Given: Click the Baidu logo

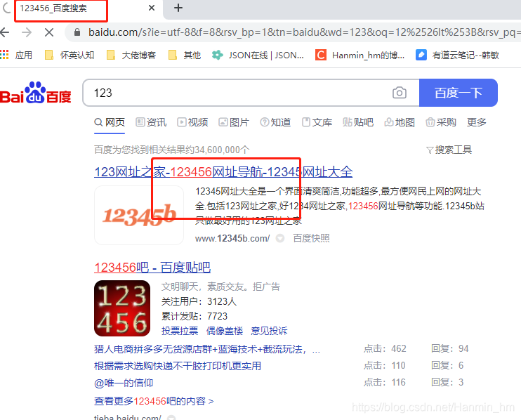Looking at the screenshot, I should pyautogui.click(x=36, y=93).
